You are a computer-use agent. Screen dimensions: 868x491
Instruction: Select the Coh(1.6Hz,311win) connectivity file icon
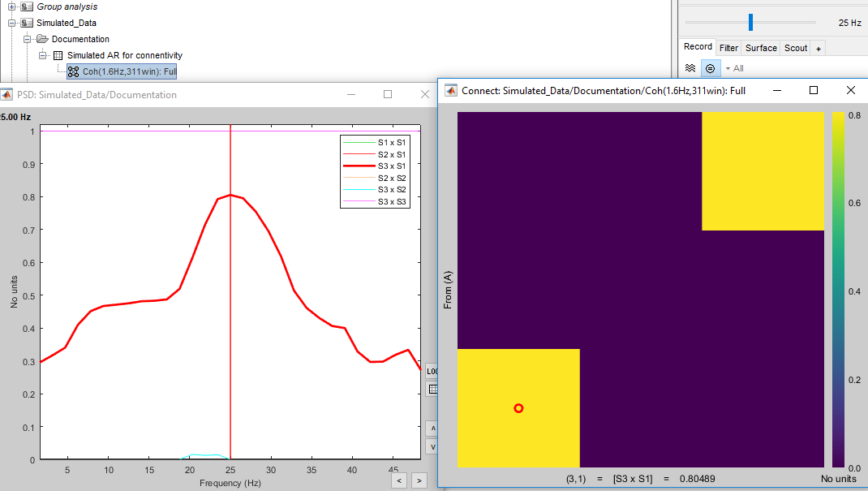point(73,71)
